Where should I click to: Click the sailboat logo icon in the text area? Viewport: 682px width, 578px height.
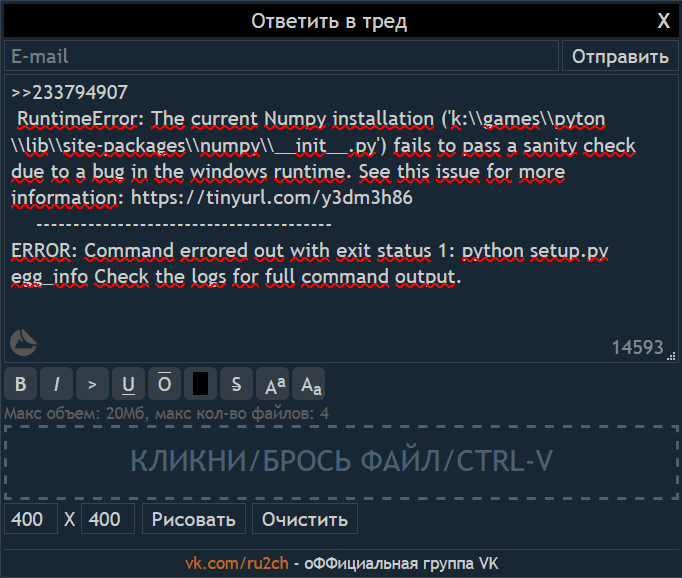point(23,343)
